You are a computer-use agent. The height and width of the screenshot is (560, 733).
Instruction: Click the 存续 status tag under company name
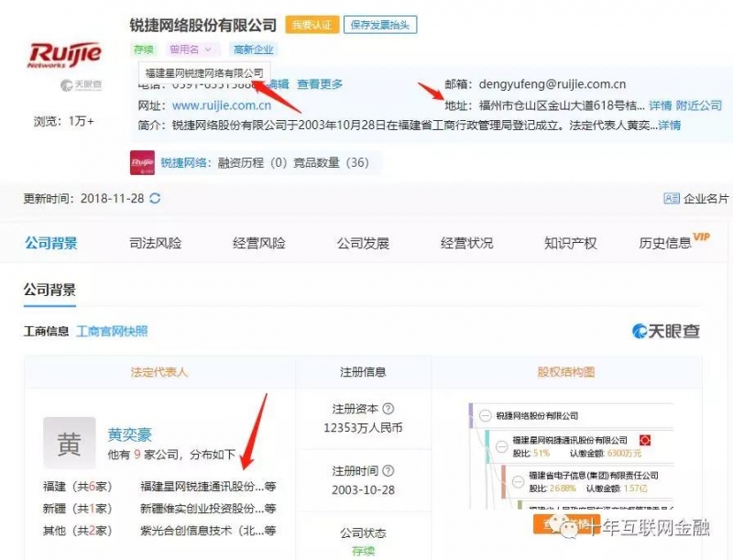(144, 49)
